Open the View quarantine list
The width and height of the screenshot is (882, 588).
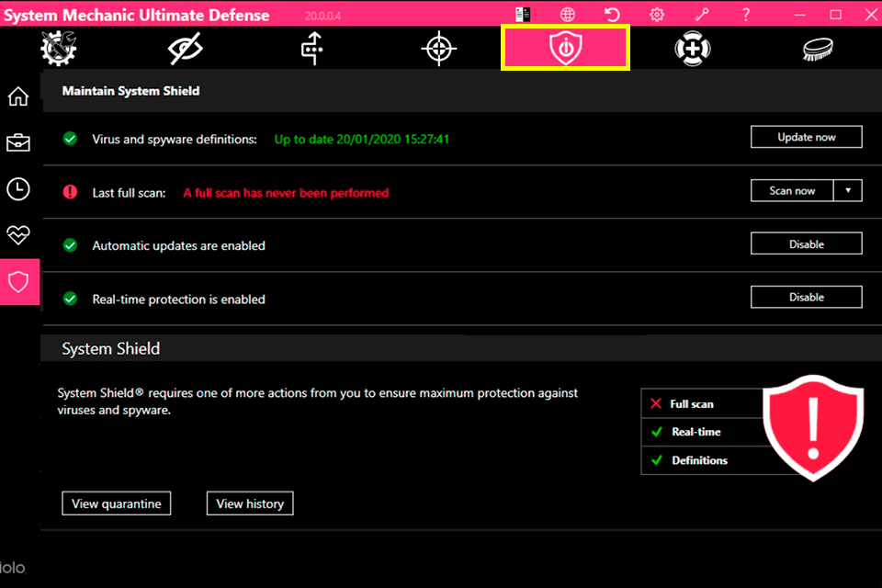[116, 503]
